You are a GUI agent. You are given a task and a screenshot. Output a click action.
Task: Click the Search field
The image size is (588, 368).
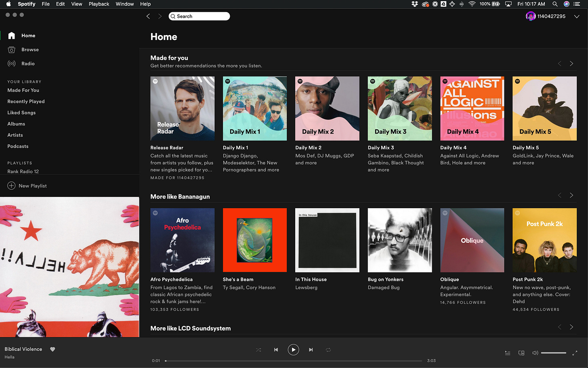click(199, 16)
